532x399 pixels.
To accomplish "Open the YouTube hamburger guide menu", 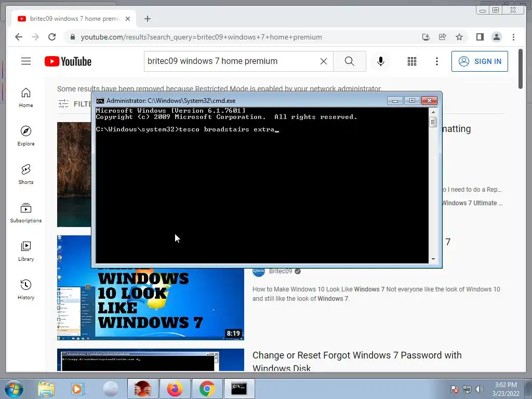I will (26, 61).
